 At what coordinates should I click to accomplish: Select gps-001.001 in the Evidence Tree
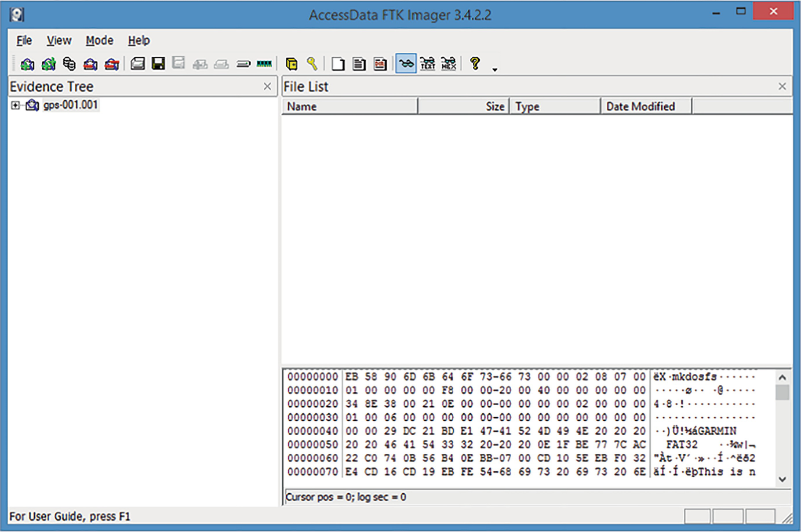[x=71, y=105]
